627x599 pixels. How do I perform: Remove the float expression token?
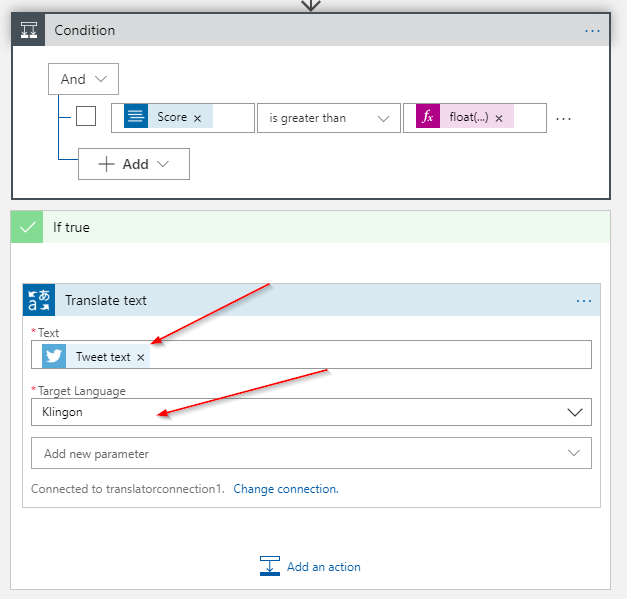(498, 118)
